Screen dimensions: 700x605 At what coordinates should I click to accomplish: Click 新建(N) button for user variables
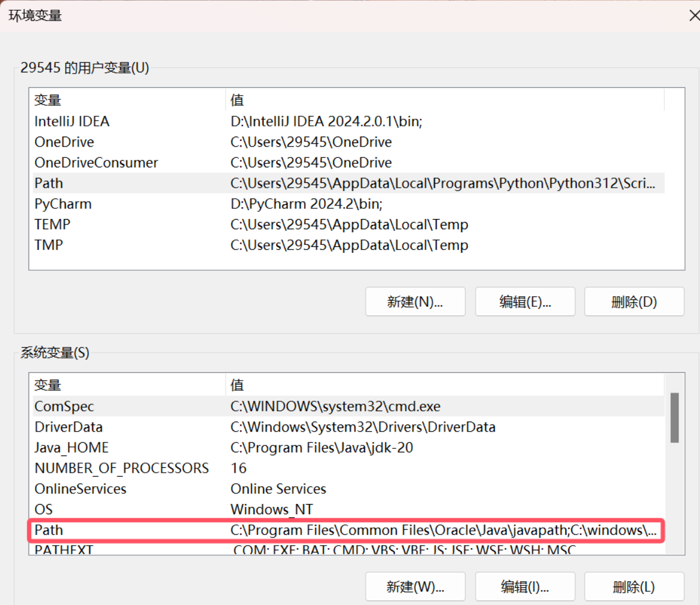tap(415, 302)
